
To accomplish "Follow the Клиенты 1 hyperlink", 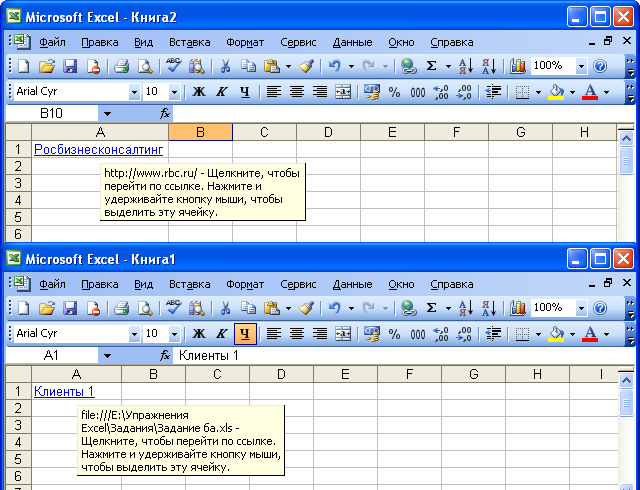I will pyautogui.click(x=64, y=391).
